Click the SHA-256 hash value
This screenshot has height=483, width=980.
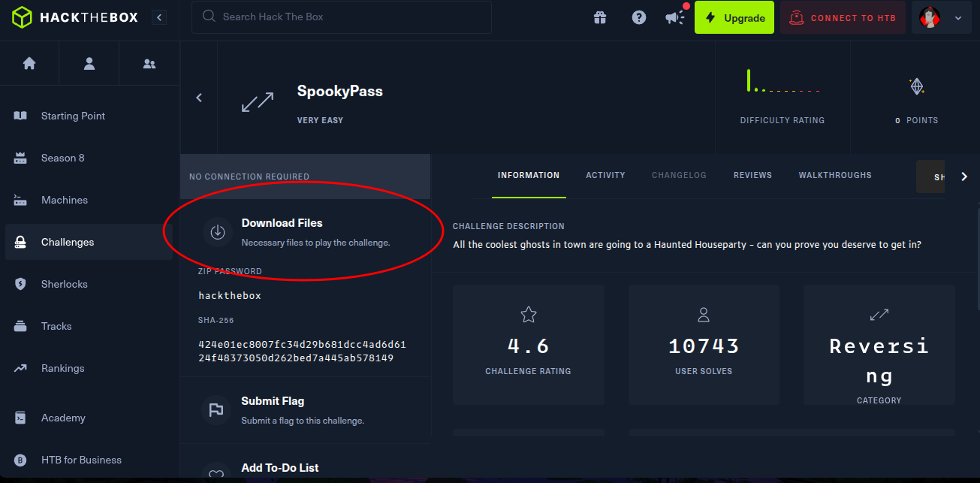[302, 352]
